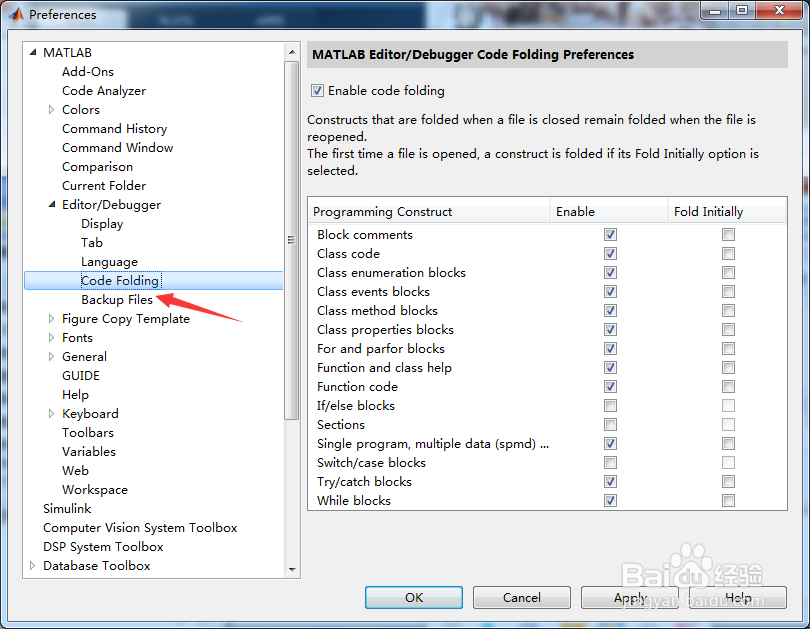The height and width of the screenshot is (629, 810).
Task: Open Help preferences in tree
Action: click(x=75, y=395)
